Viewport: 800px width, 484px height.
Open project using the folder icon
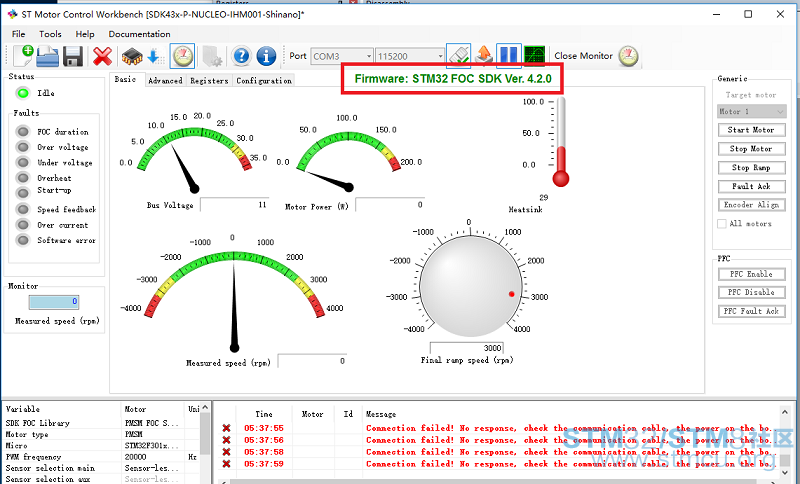(x=47, y=56)
